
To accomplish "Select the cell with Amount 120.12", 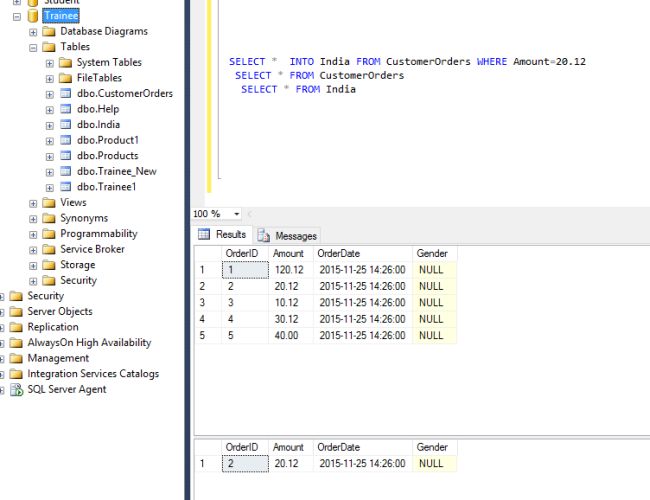I will 290,270.
